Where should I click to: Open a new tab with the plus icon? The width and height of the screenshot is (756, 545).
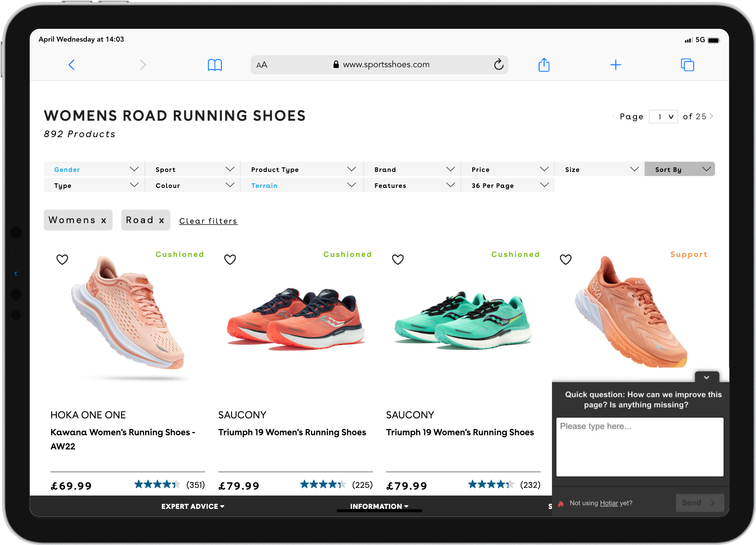[x=616, y=65]
